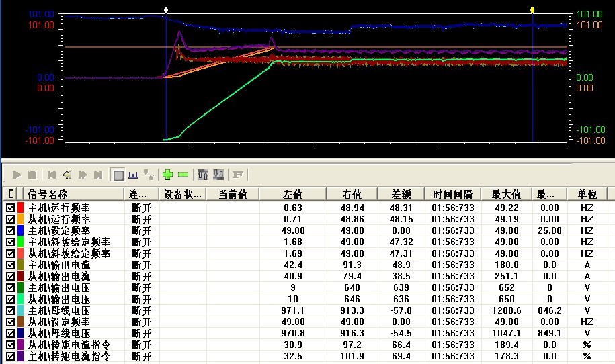Click the green plus add-signal icon
The image size is (615, 364).
coord(168,175)
